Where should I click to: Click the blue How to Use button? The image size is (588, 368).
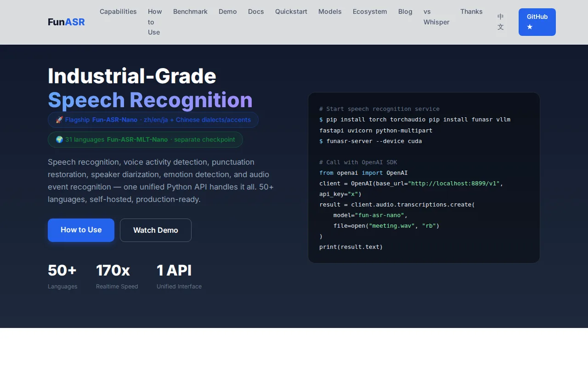pyautogui.click(x=81, y=230)
